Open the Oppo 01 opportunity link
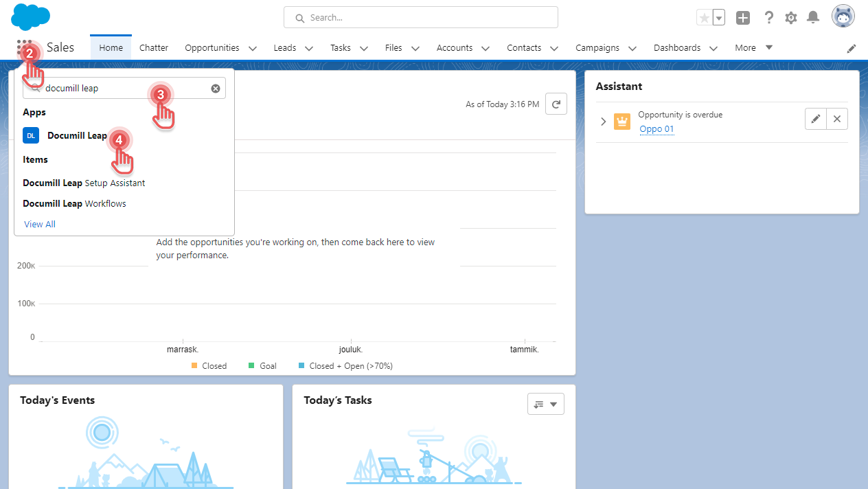Screen dimensions: 868x489 click(x=656, y=129)
